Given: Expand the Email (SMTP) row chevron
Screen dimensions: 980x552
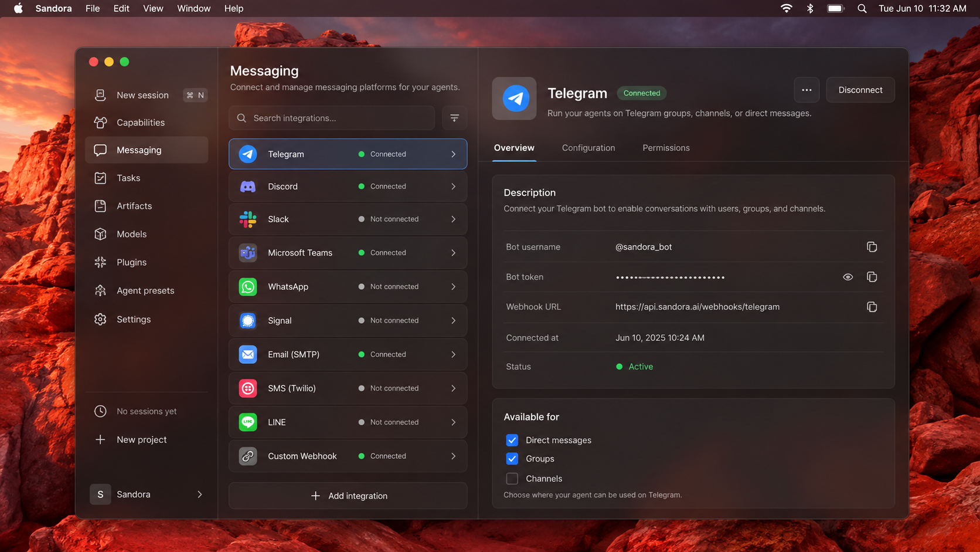Looking at the screenshot, I should tap(454, 354).
